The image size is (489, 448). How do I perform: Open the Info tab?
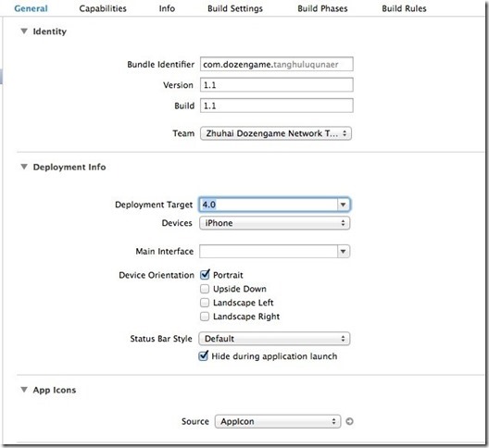[x=167, y=8]
